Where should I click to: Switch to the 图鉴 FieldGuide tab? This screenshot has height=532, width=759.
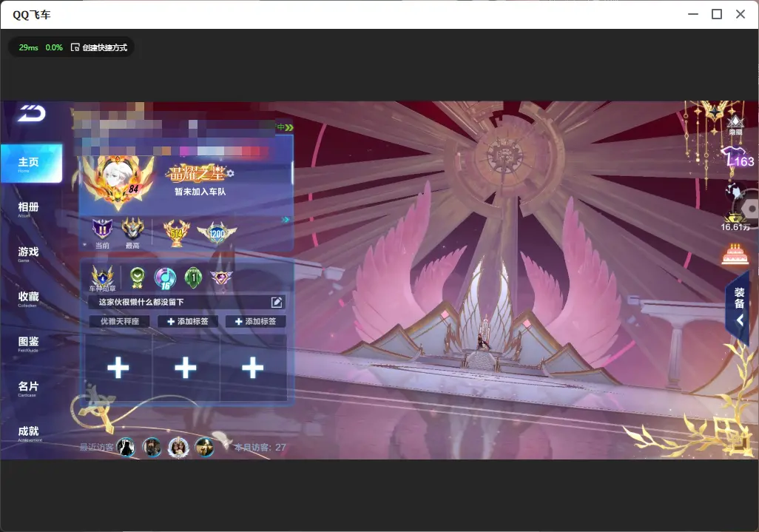coord(29,343)
